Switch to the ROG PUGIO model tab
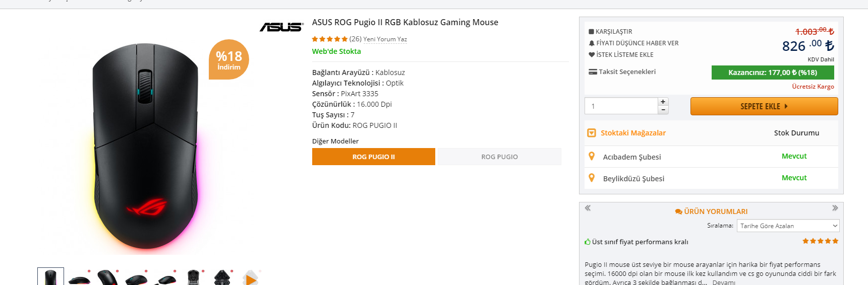The width and height of the screenshot is (868, 285). click(499, 157)
